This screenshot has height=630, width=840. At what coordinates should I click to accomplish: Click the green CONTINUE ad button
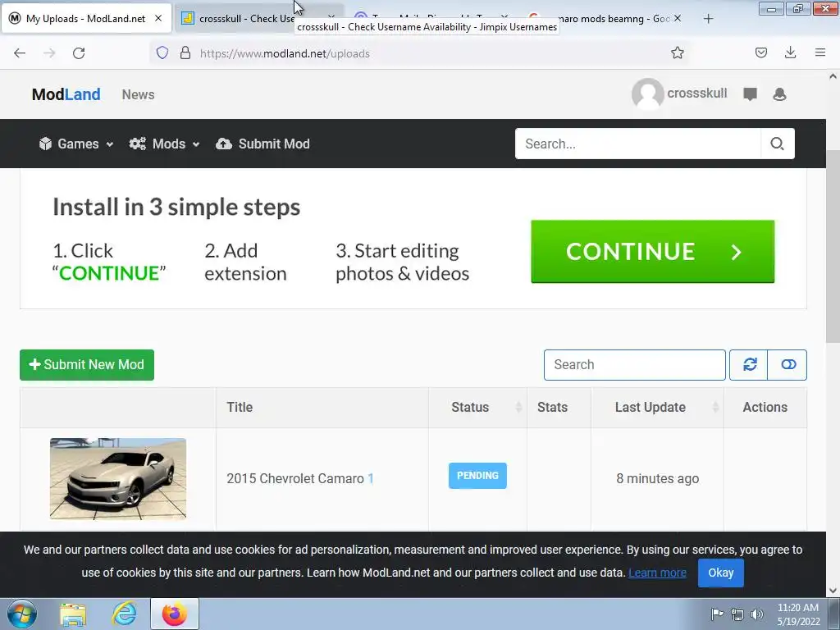pos(652,251)
